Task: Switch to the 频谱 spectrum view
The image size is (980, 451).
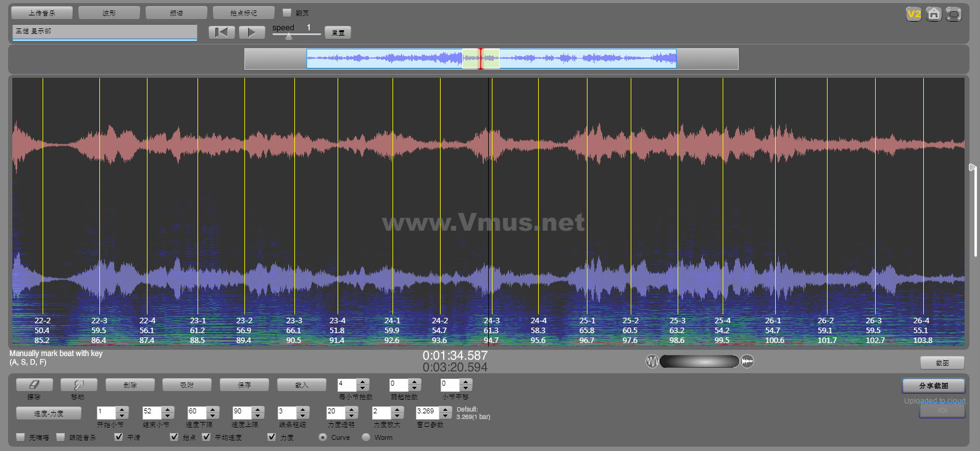Action: tap(176, 12)
